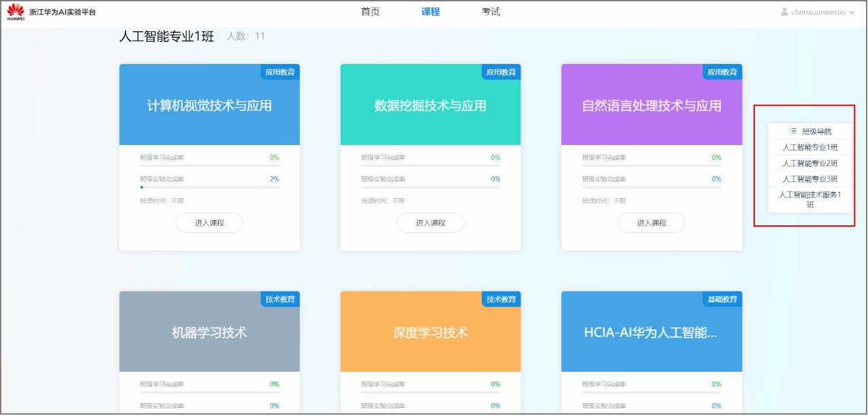Select 人工智能技术服务1班 navigation entry

pos(810,199)
